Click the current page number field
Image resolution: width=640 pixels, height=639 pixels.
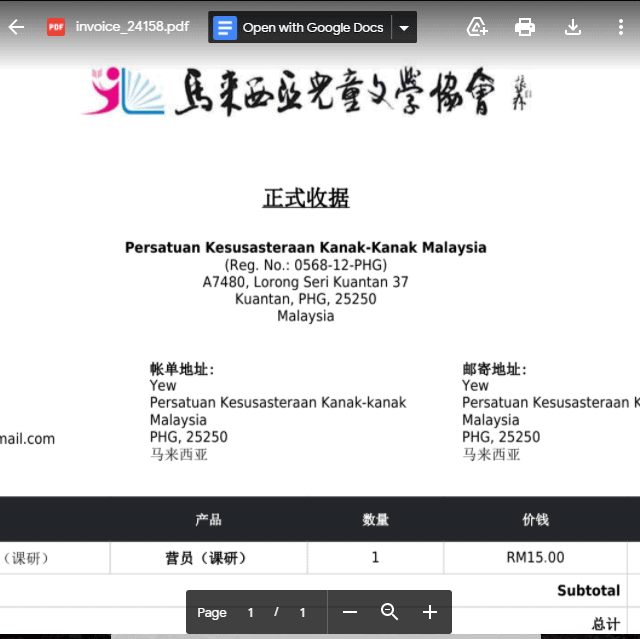click(x=251, y=612)
